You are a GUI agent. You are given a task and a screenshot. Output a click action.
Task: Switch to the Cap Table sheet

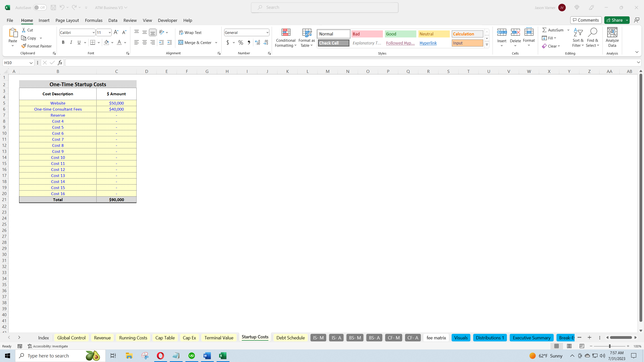pos(165,338)
